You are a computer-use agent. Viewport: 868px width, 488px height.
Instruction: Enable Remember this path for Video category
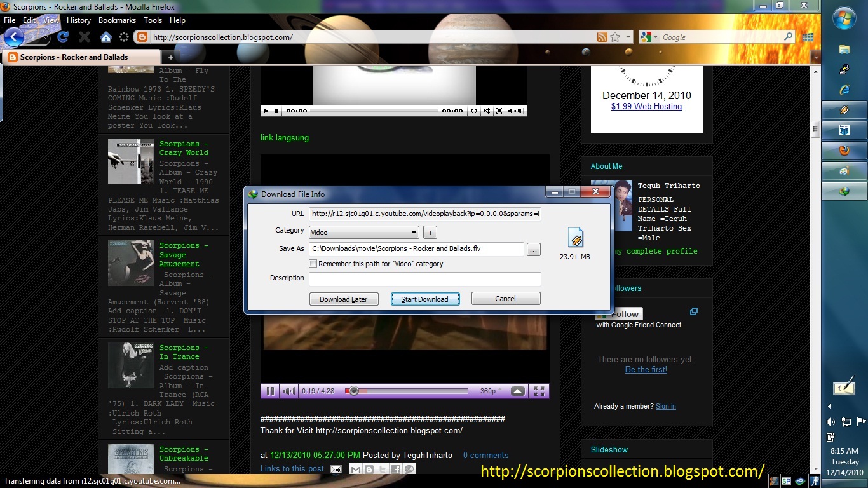pos(313,263)
